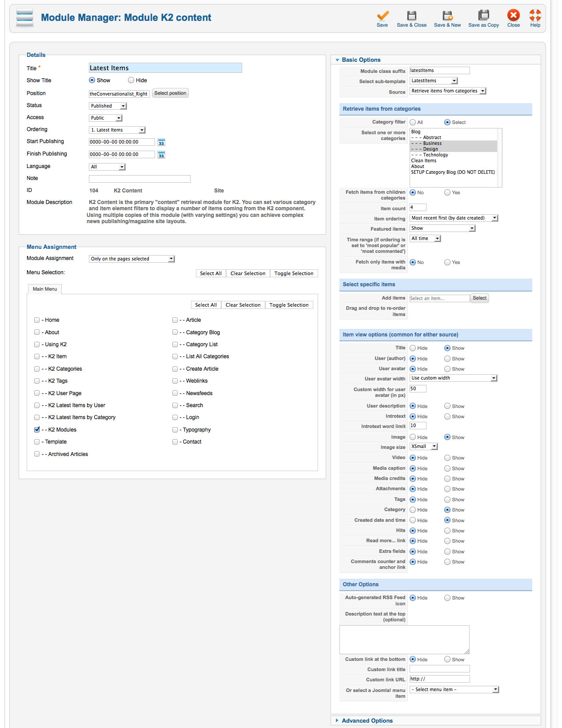Select Show for Read more link
This screenshot has height=728, width=562.
tap(447, 541)
